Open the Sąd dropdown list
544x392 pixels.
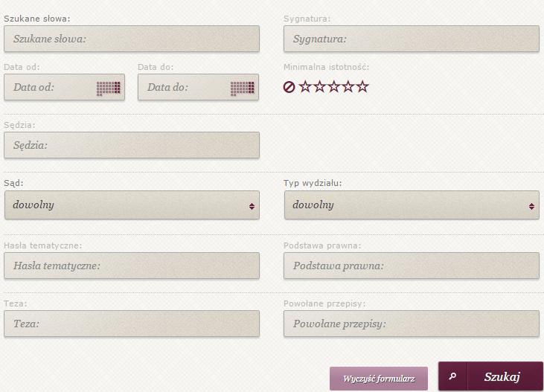point(132,205)
